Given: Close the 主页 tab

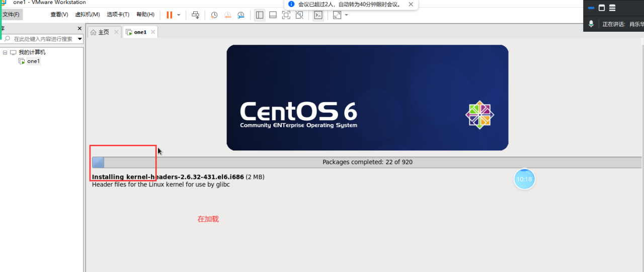Looking at the screenshot, I should click(x=116, y=32).
